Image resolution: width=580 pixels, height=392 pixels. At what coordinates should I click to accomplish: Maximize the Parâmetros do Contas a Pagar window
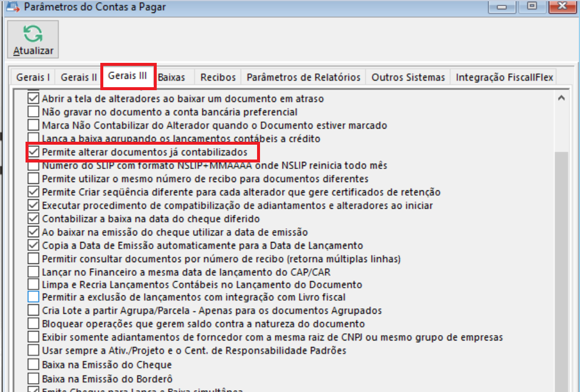pos(532,7)
